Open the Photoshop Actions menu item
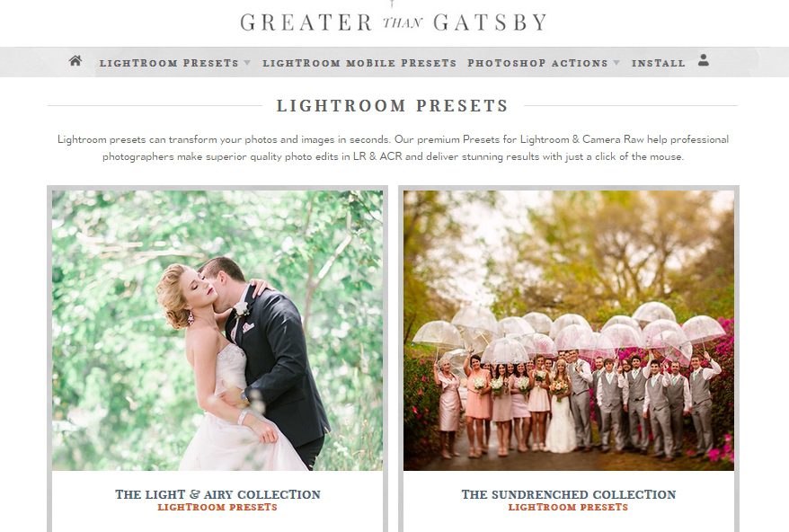 pyautogui.click(x=538, y=63)
